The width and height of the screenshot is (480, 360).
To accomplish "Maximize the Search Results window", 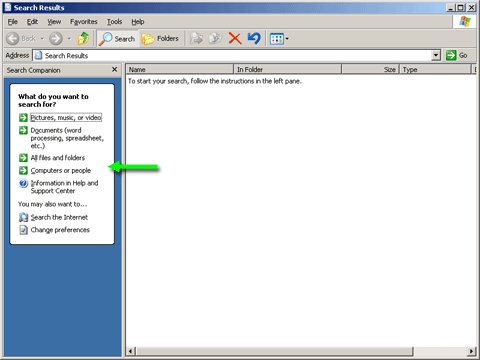I will [461, 7].
